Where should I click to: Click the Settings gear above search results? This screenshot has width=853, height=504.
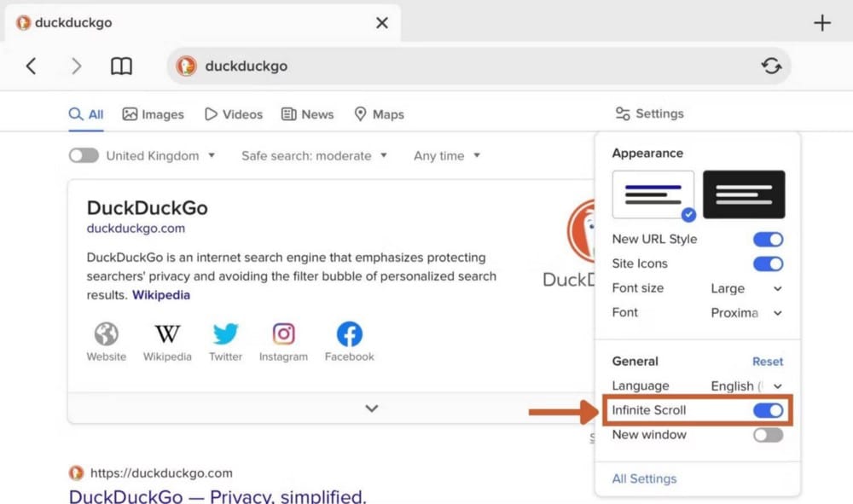[650, 113]
